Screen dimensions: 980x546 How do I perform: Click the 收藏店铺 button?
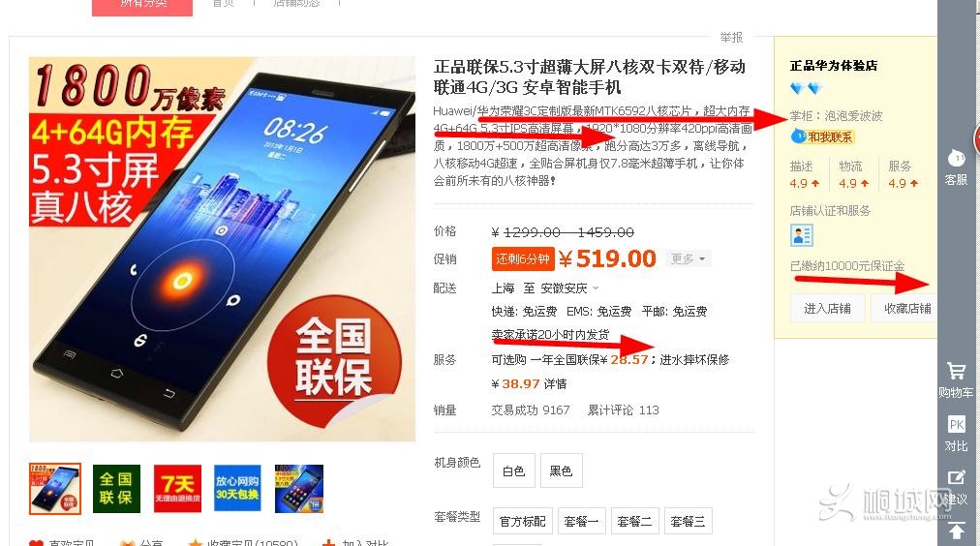[903, 308]
